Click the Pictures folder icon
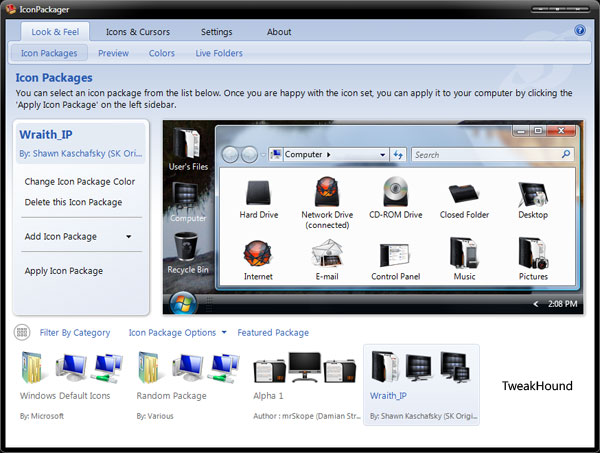The height and width of the screenshot is (453, 600). pos(533,253)
